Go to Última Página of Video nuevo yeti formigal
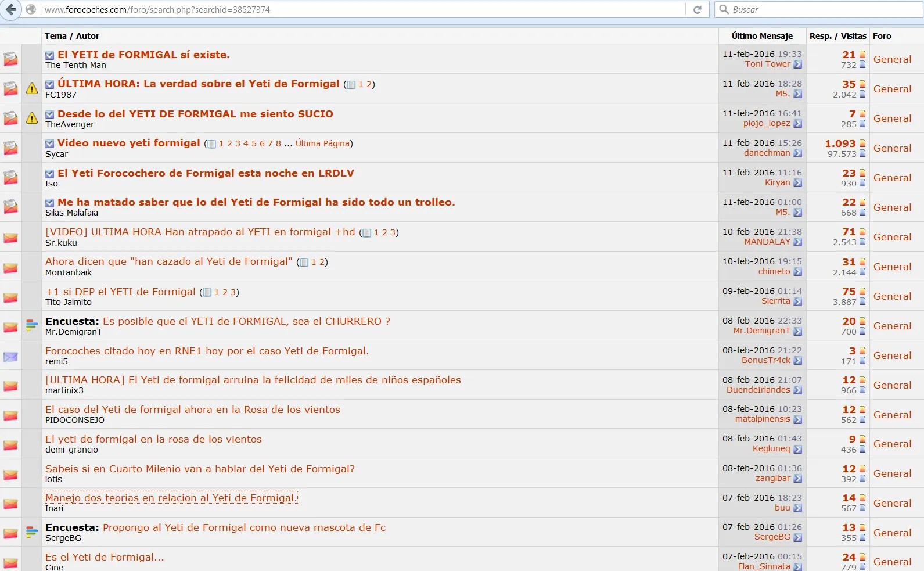This screenshot has height=571, width=924. tap(322, 143)
